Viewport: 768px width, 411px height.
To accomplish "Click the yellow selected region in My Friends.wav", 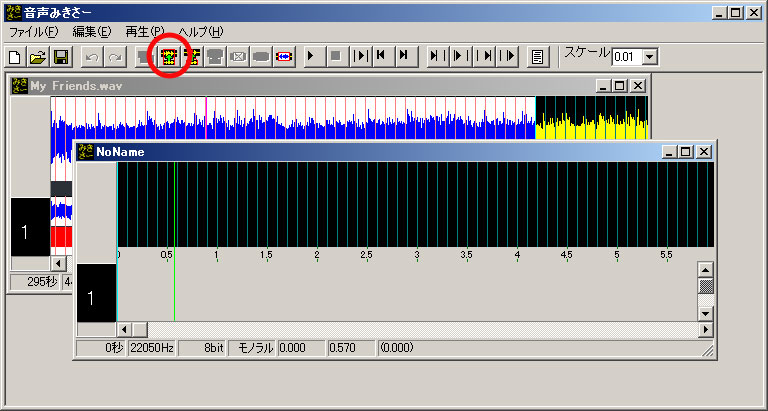I will (x=592, y=118).
